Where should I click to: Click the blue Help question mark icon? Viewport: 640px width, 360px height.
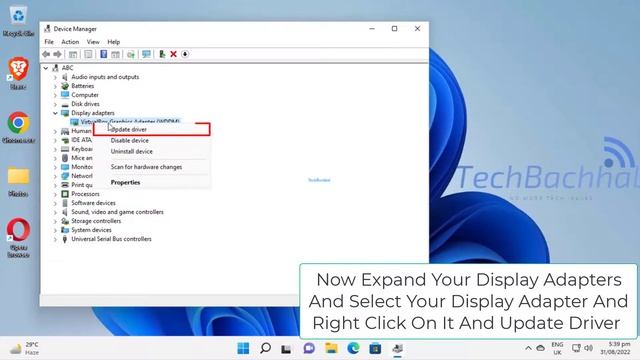[x=104, y=54]
